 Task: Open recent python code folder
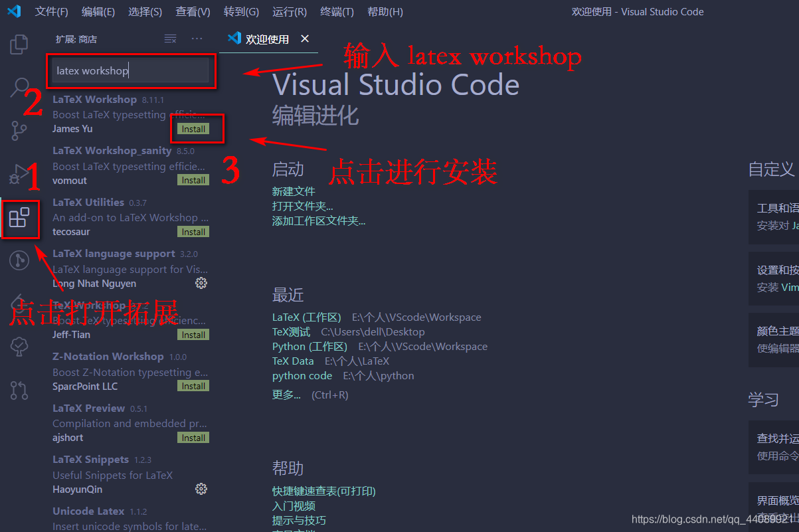[x=302, y=375]
